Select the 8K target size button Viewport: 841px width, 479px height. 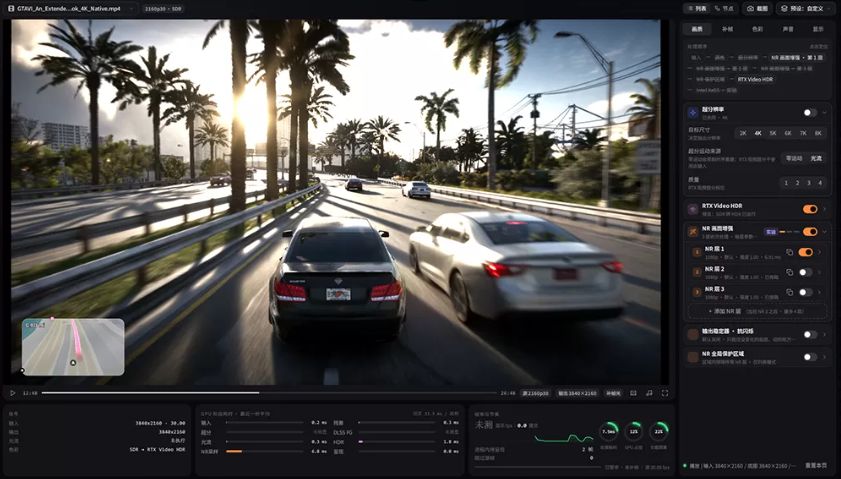point(818,133)
